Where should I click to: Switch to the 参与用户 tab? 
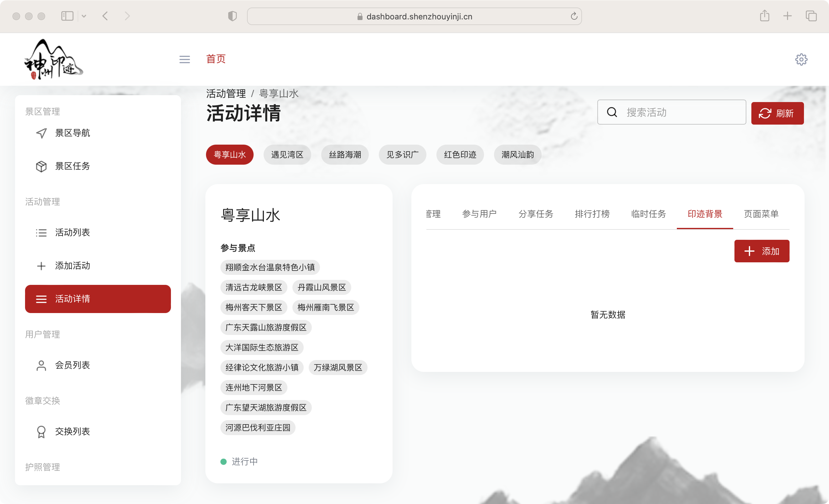click(x=480, y=214)
